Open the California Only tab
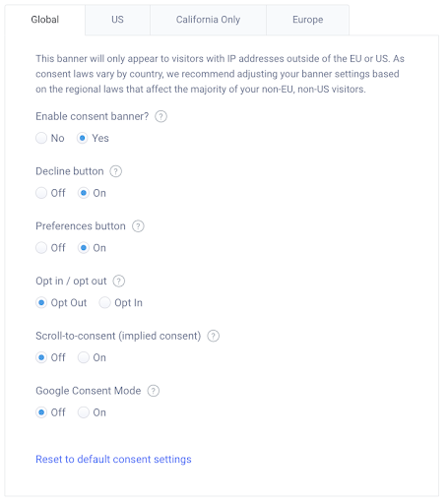This screenshot has width=448, height=504. (208, 20)
